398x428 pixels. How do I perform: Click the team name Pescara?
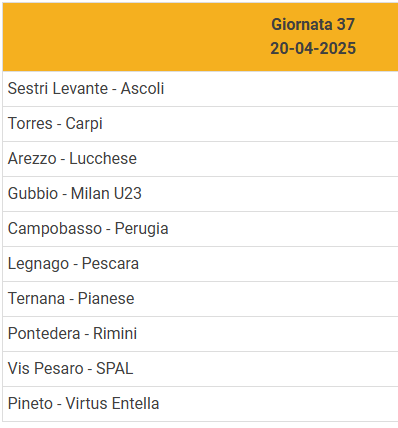[x=110, y=264]
